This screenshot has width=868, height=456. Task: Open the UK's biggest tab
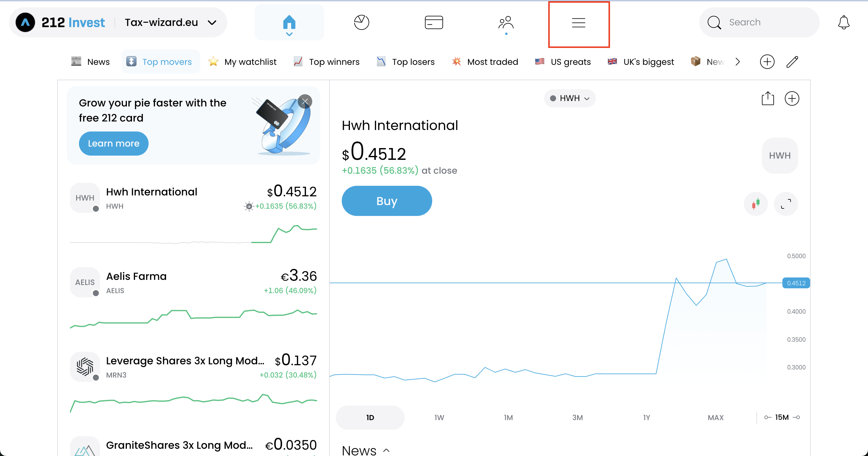coord(640,62)
